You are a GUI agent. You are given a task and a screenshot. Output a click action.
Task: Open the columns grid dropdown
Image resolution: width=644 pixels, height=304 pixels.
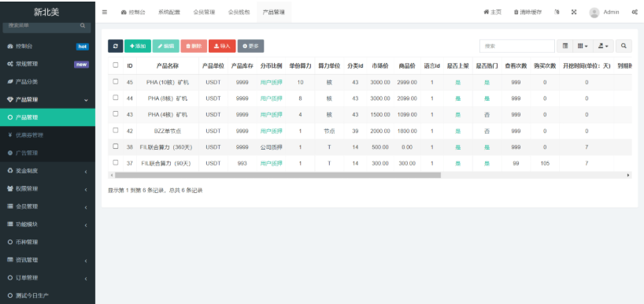pyautogui.click(x=583, y=46)
